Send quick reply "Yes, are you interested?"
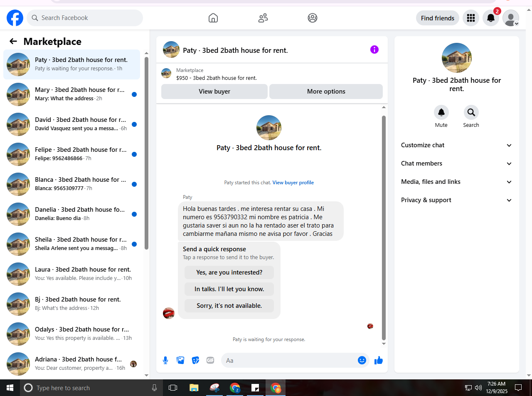Viewport: 532px width, 396px height. (229, 272)
